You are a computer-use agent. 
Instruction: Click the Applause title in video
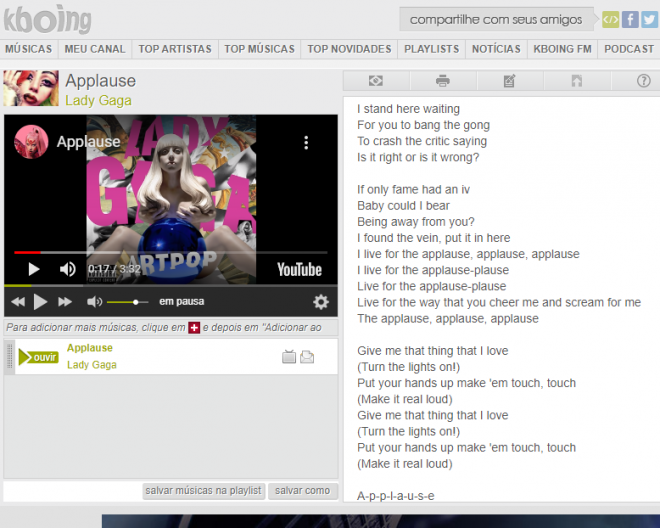88,142
